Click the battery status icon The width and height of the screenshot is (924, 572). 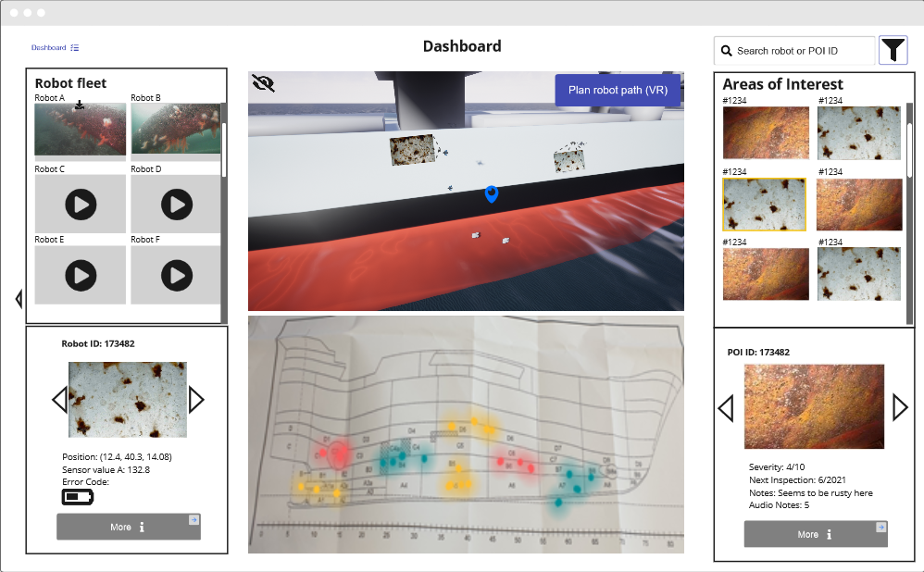(78, 497)
